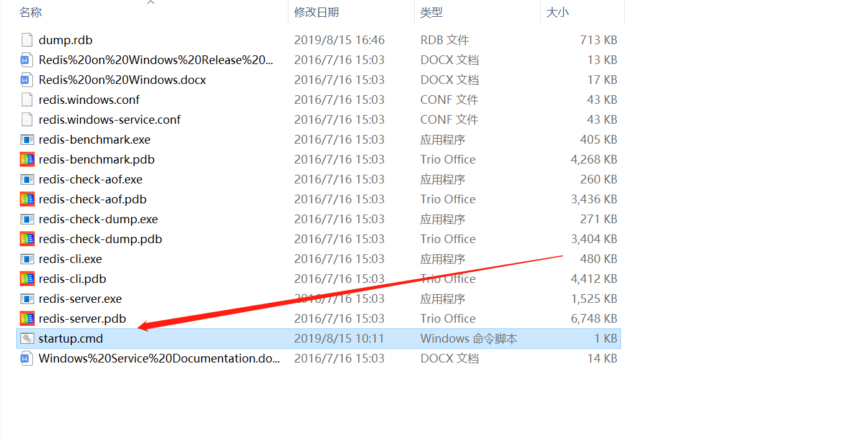Sort files by the 大小 column header

(x=558, y=12)
